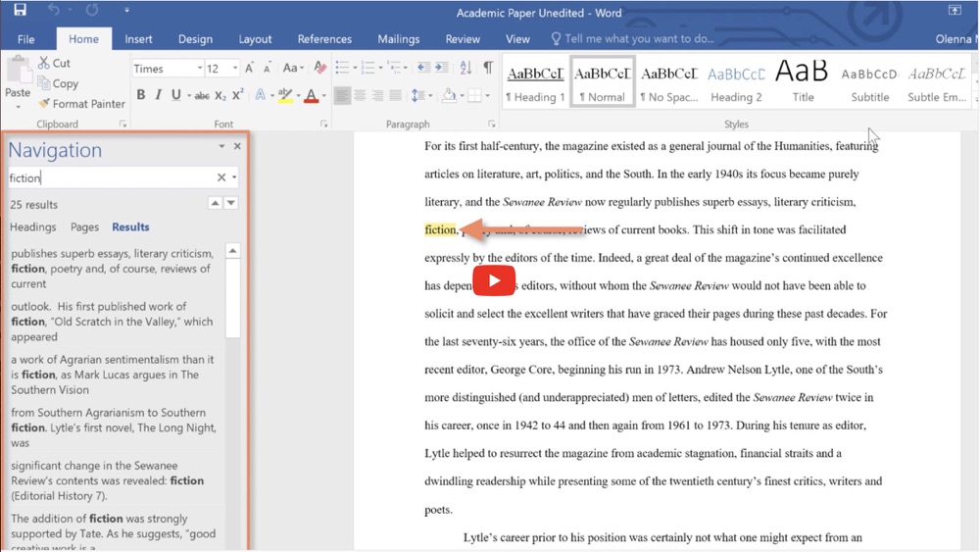Show the Pages view in Navigation
The image size is (980, 552).
point(84,226)
